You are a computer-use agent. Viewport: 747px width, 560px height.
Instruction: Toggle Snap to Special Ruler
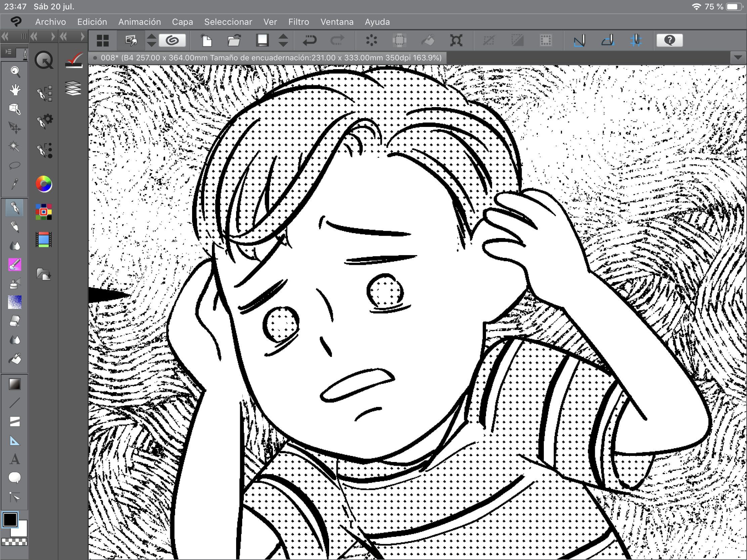608,41
